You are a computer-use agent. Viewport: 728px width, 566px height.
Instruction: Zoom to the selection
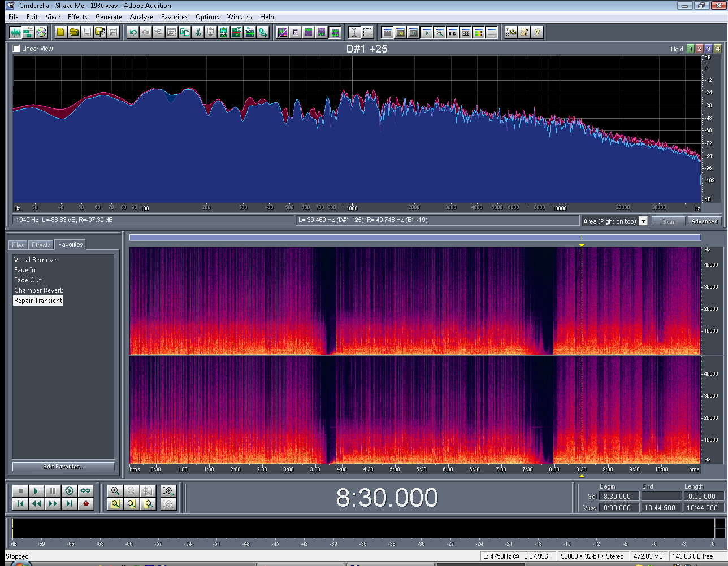(115, 503)
